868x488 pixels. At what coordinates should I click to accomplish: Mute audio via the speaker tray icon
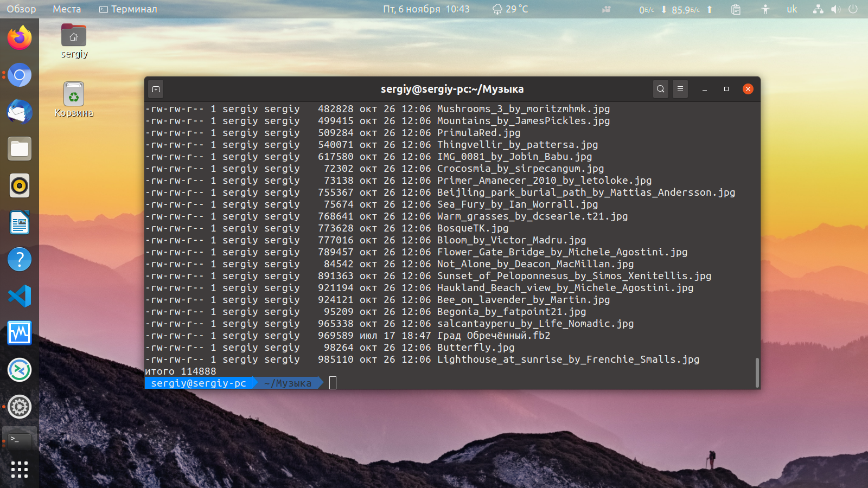pyautogui.click(x=835, y=9)
